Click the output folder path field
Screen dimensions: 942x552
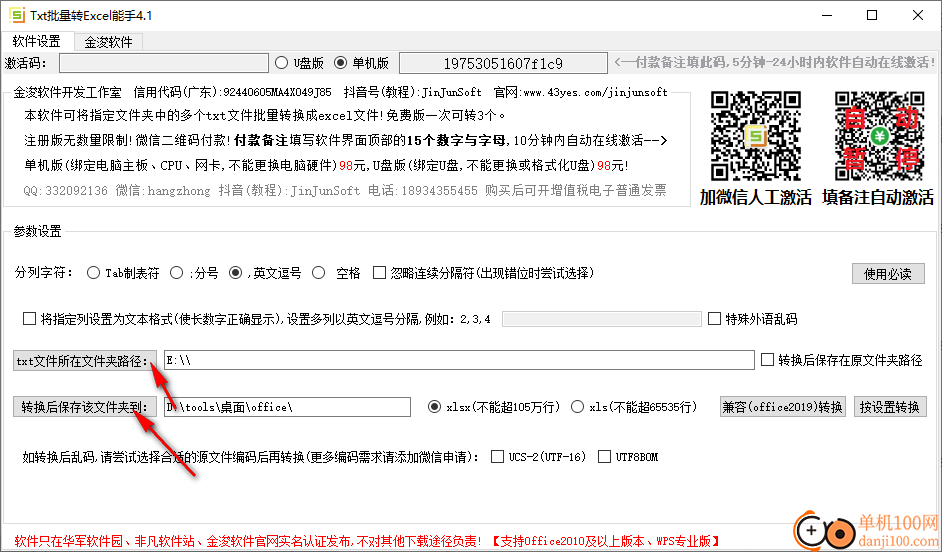[287, 407]
